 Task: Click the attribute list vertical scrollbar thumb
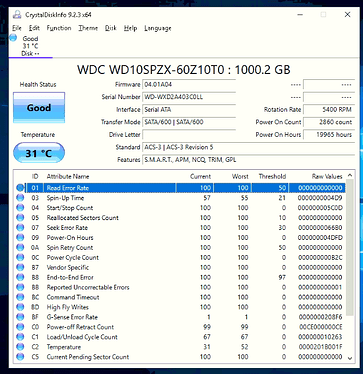(x=350, y=247)
